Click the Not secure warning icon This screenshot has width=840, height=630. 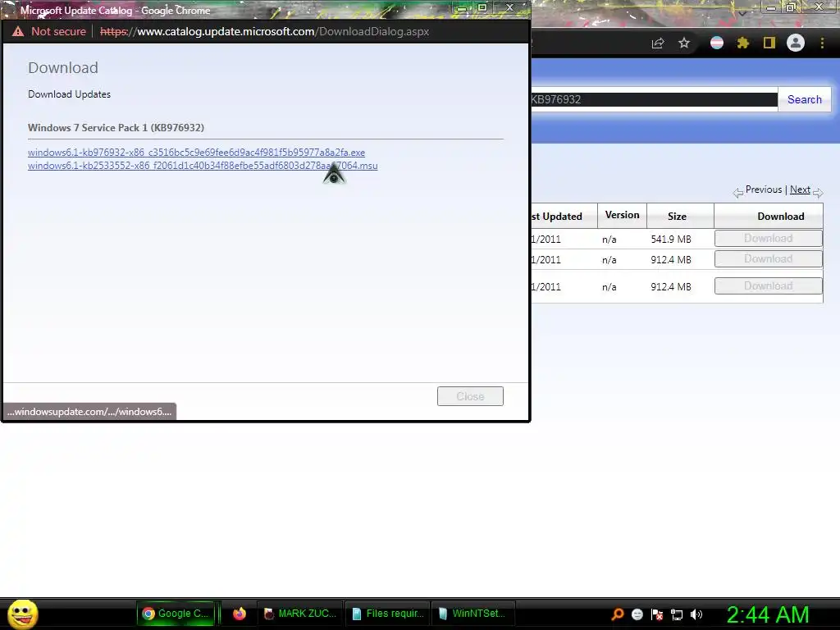[18, 32]
